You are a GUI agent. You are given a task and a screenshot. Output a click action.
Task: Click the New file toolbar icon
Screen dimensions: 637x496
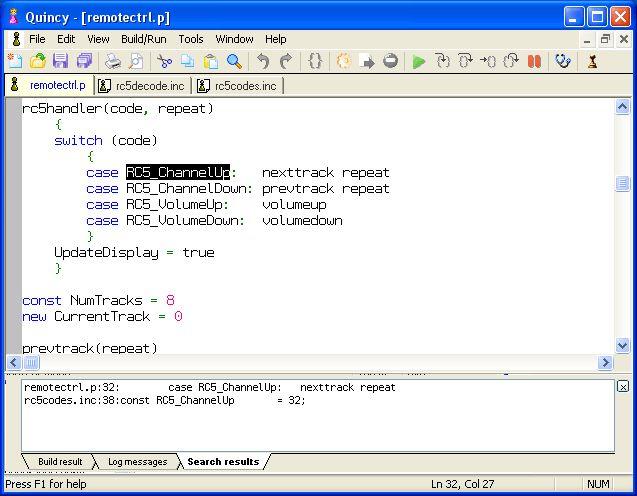[x=15, y=62]
